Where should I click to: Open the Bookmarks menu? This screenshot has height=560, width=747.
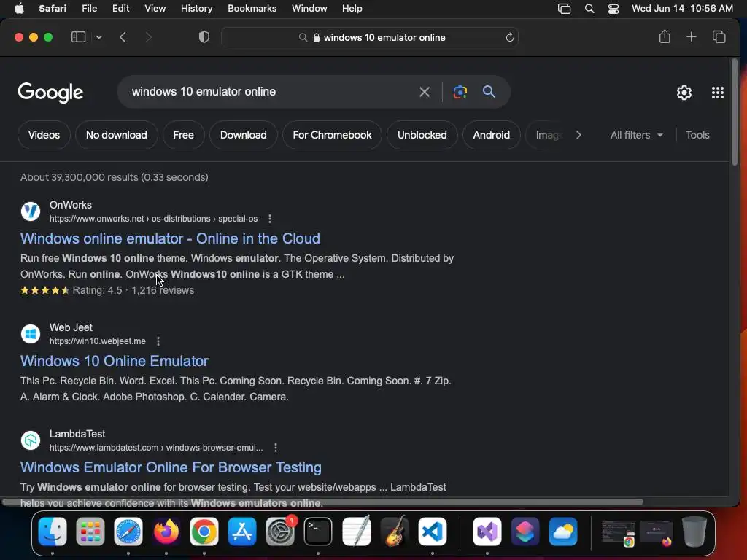pos(252,9)
